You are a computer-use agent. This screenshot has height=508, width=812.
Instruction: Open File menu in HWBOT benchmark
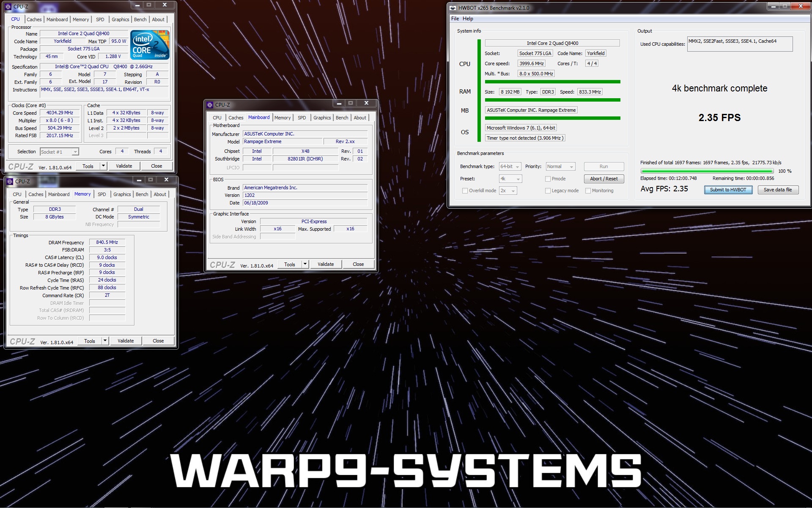click(455, 19)
